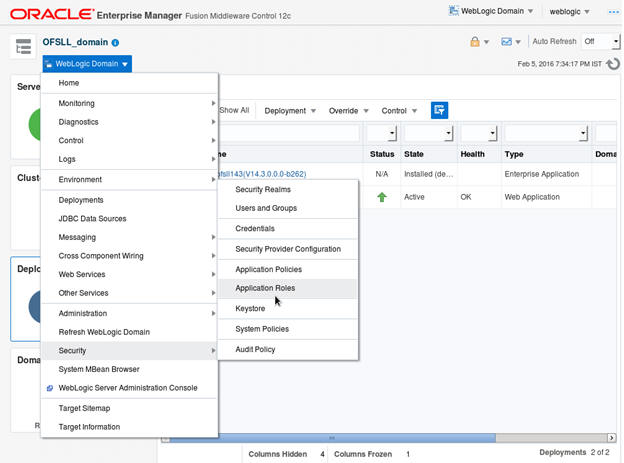The image size is (624, 463).
Task: Click the OFSLL_domain title
Action: pos(75,42)
